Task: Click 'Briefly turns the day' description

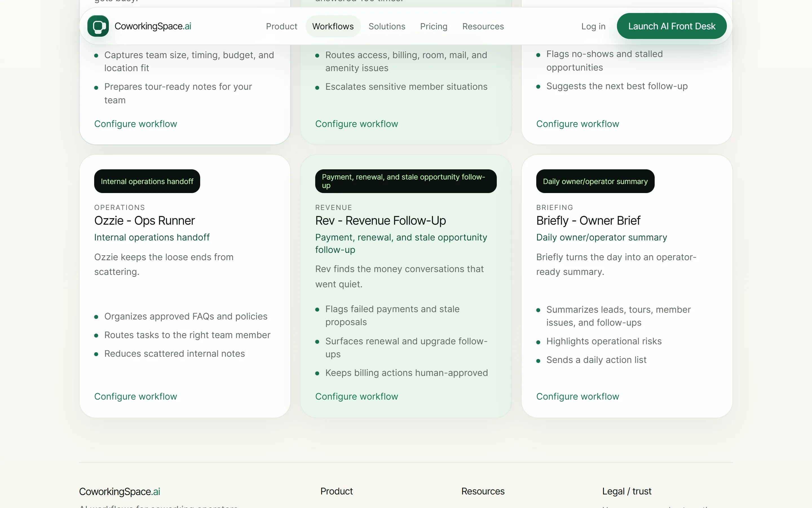Action: (616, 264)
